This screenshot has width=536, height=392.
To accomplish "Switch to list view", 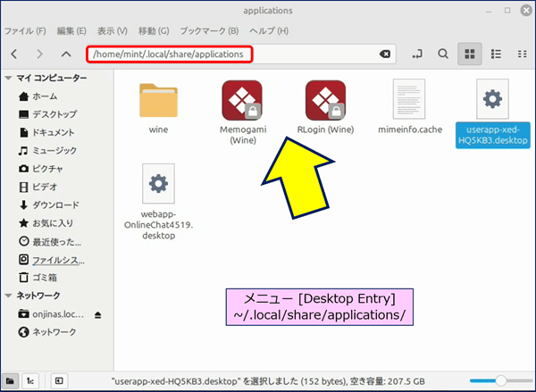I will 496,54.
